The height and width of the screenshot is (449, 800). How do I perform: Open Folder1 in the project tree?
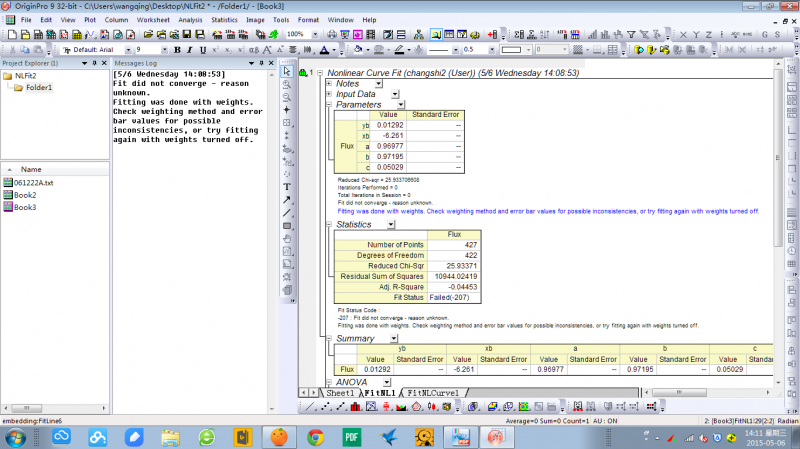tap(39, 87)
